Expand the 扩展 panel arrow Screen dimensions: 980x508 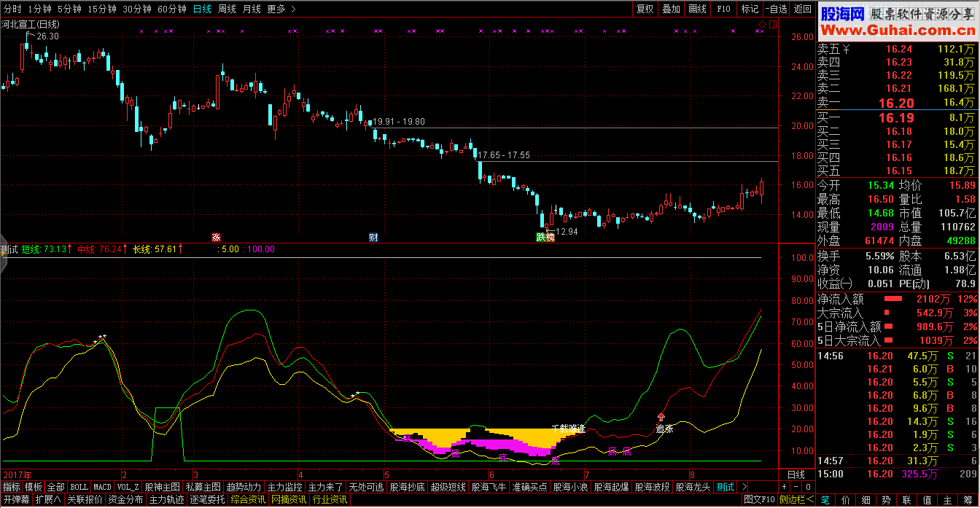(48, 500)
